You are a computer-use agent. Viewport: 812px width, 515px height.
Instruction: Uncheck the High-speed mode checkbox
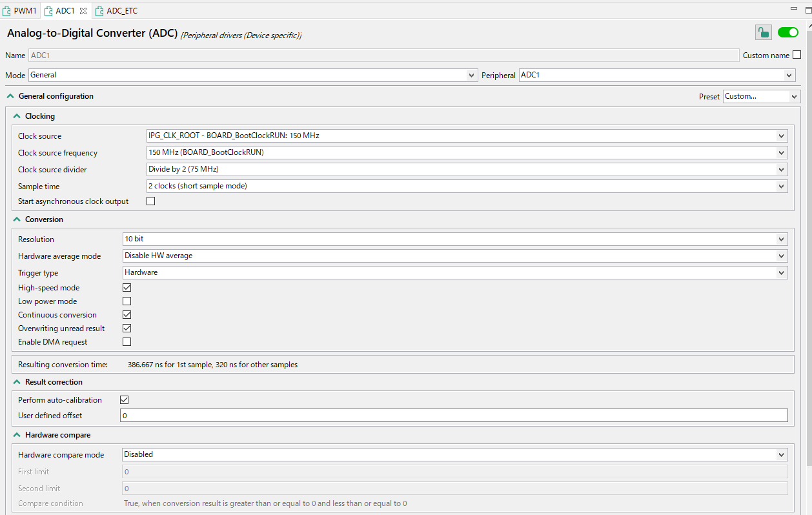coord(127,287)
